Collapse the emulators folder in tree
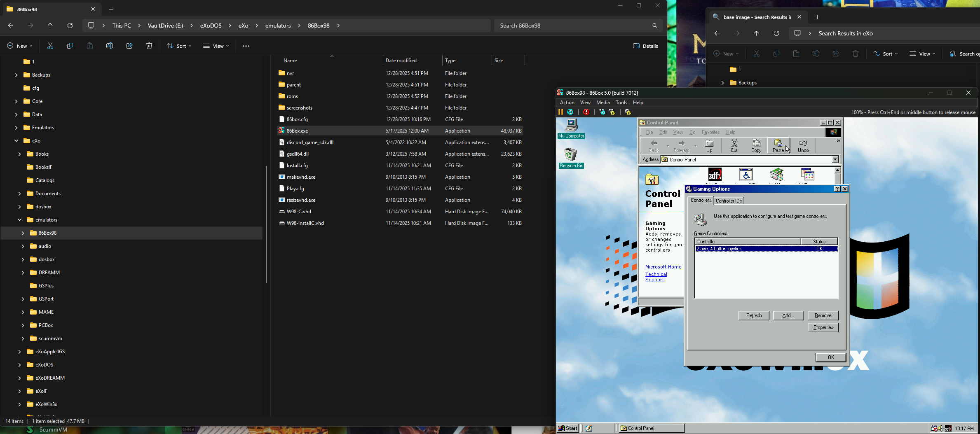 tap(19, 220)
